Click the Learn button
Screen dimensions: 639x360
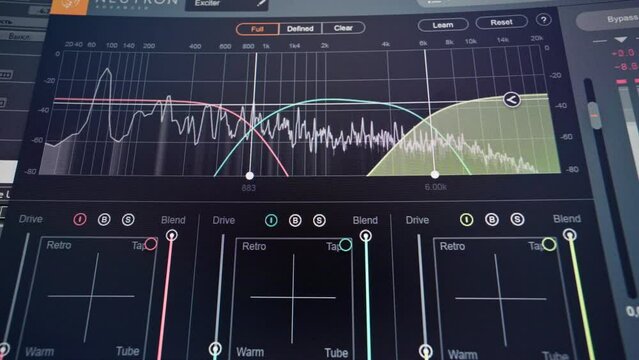(x=443, y=25)
